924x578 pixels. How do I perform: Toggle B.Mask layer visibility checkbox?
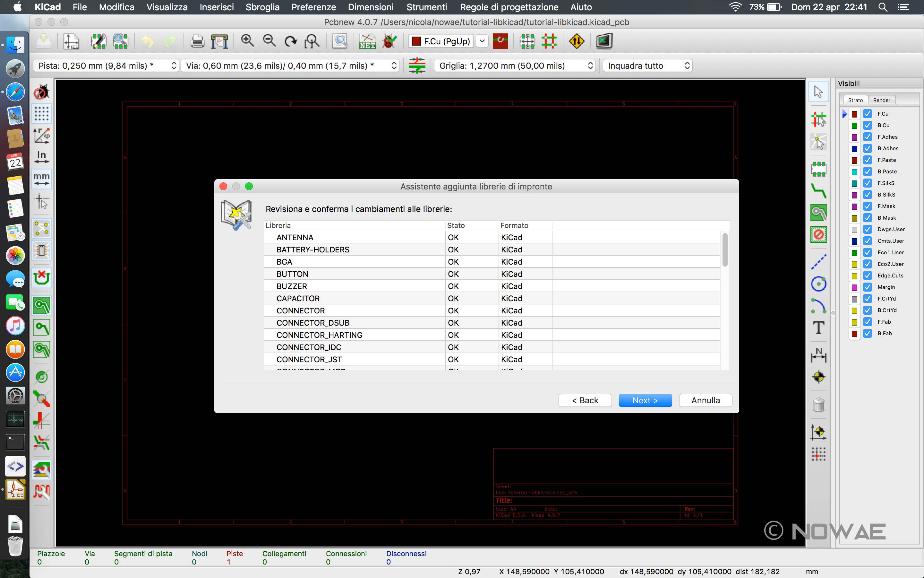[867, 218]
